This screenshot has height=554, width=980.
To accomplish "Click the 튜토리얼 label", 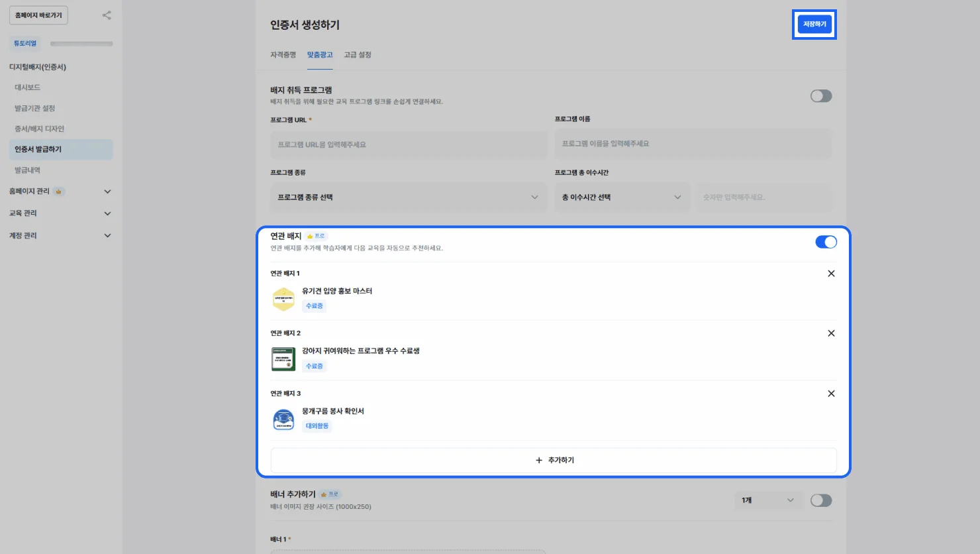I will (x=25, y=44).
